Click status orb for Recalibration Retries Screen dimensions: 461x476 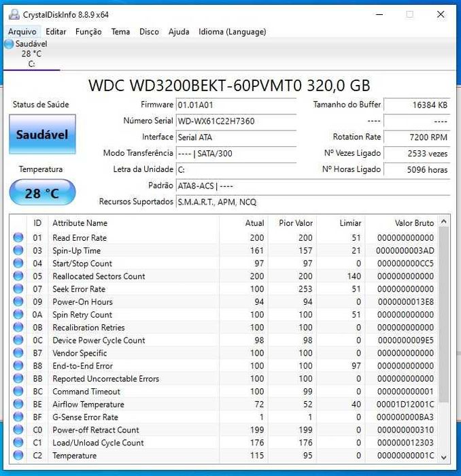tap(18, 327)
